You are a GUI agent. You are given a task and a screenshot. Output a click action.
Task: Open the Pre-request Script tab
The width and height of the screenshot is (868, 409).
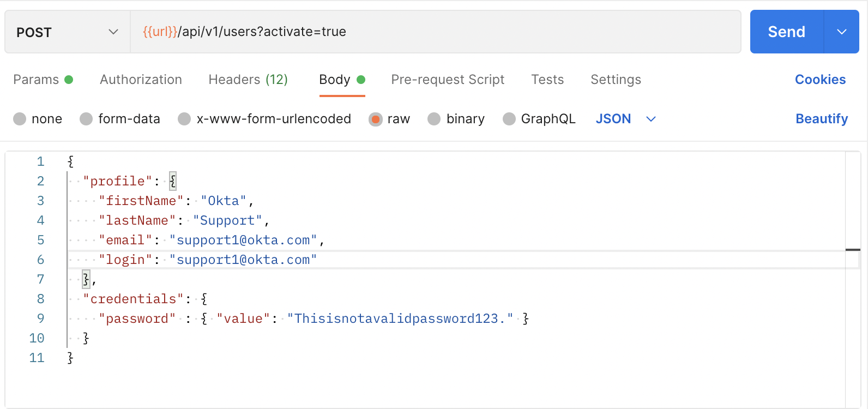[448, 80]
